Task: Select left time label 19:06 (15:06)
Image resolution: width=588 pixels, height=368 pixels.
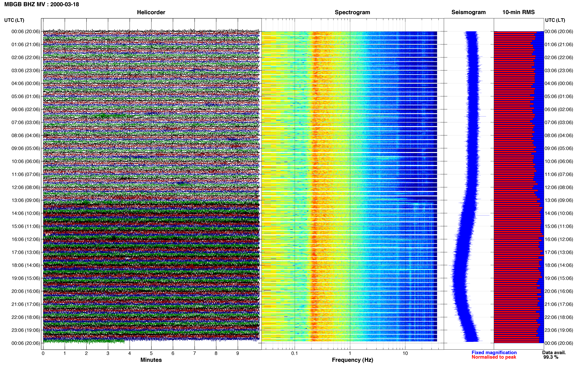Action: tap(26, 278)
